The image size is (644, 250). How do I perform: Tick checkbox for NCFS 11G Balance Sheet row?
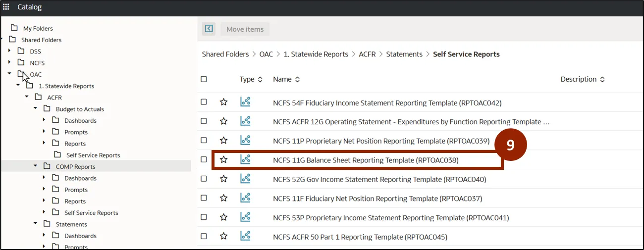pos(204,159)
